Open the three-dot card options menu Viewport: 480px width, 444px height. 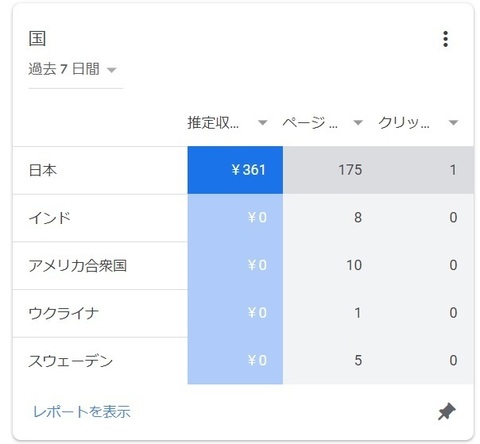point(445,39)
